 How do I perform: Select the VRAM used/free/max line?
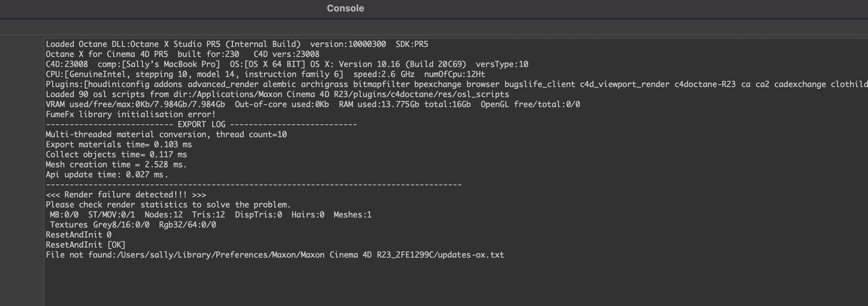click(313, 104)
